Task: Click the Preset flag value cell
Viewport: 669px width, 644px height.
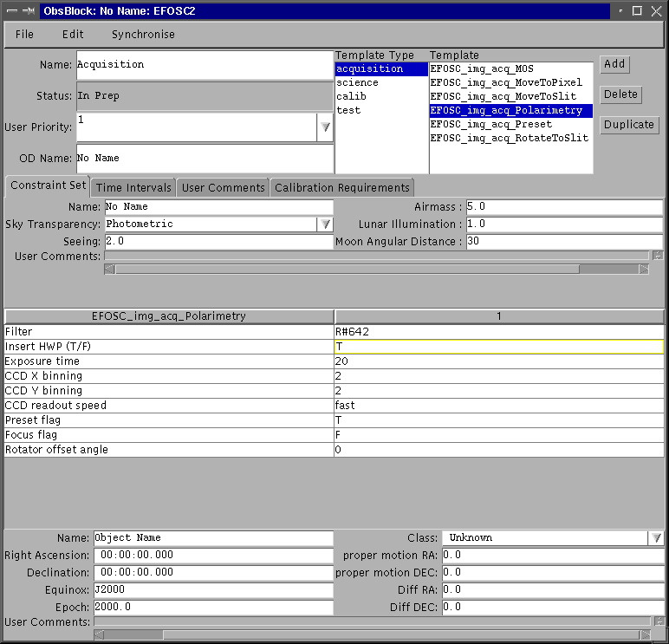Action: pos(499,420)
